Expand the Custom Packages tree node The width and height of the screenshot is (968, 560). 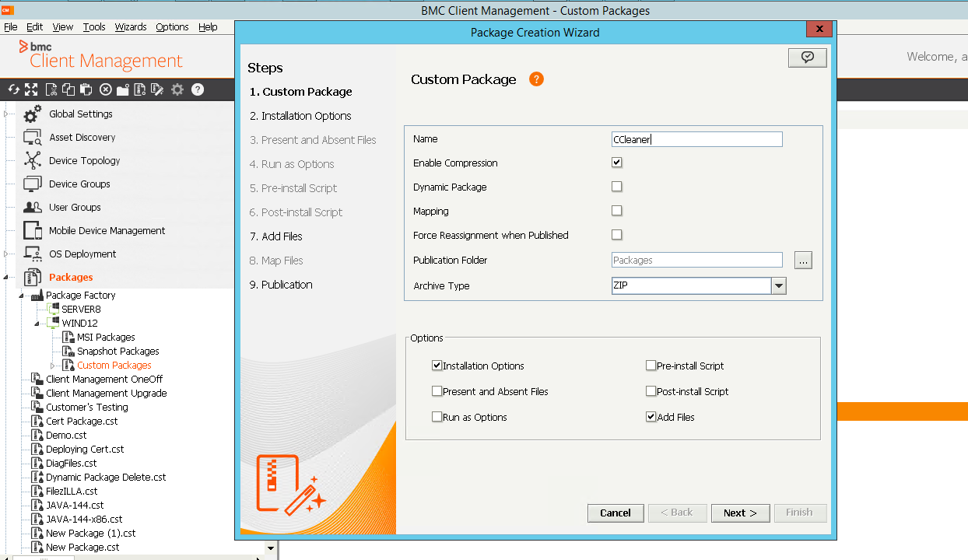52,365
